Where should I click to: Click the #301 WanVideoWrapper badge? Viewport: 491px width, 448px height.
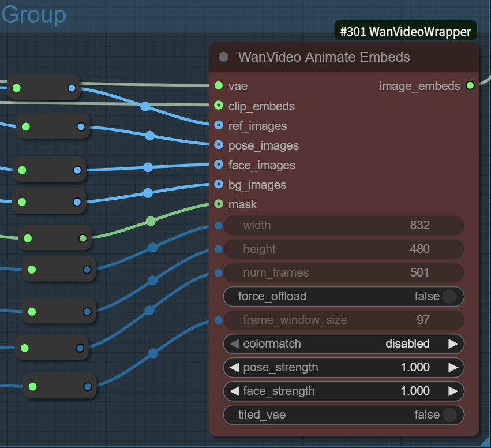(x=406, y=32)
